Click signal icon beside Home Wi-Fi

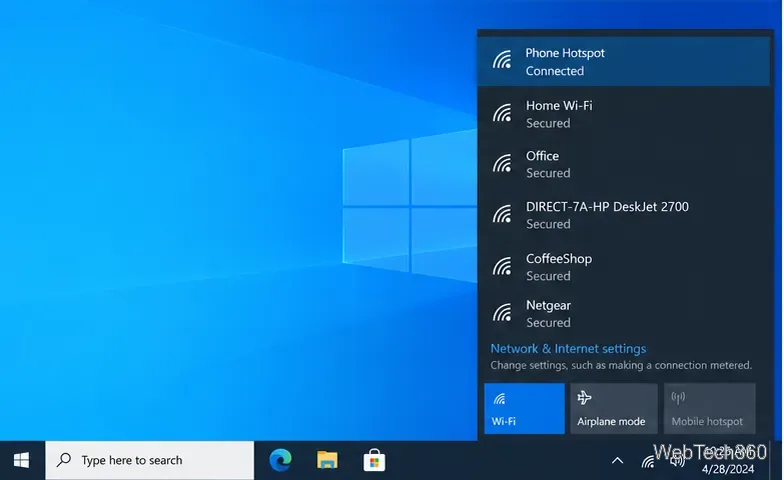point(502,112)
